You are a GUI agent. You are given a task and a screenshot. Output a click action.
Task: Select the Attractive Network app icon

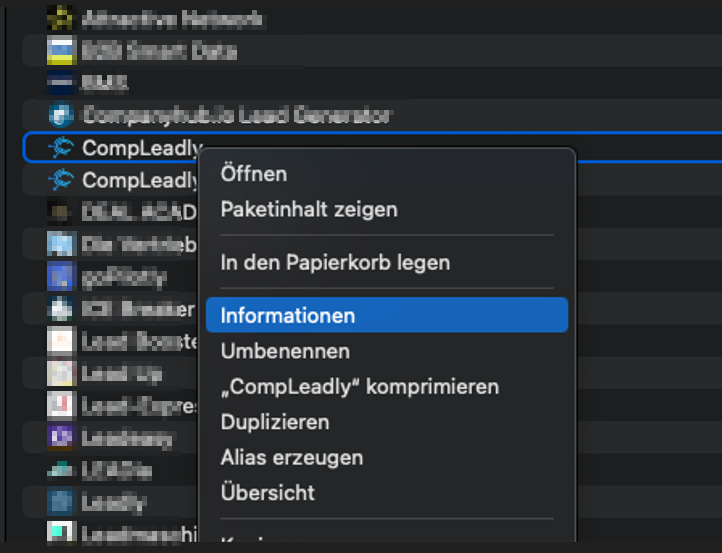tap(60, 18)
